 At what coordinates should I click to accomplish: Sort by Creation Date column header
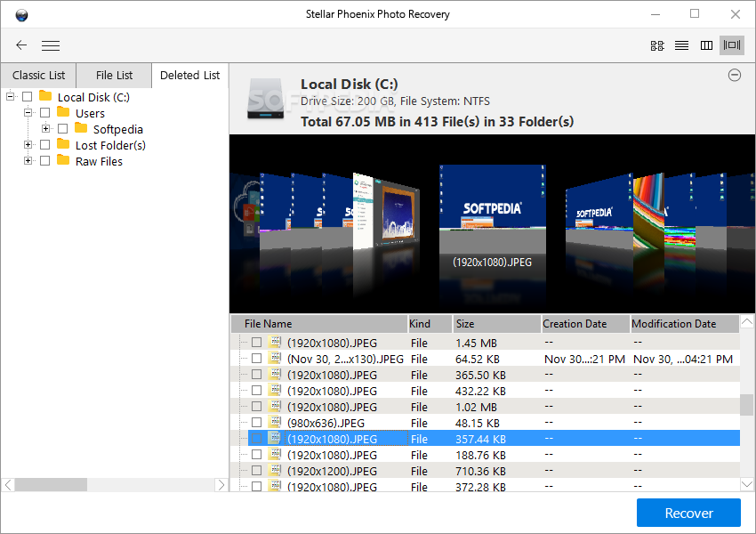[586, 324]
